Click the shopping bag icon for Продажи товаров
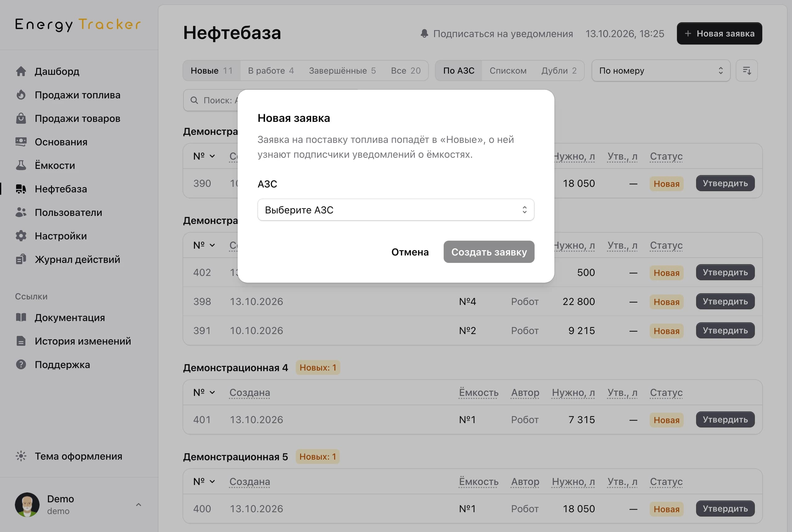 (21, 118)
